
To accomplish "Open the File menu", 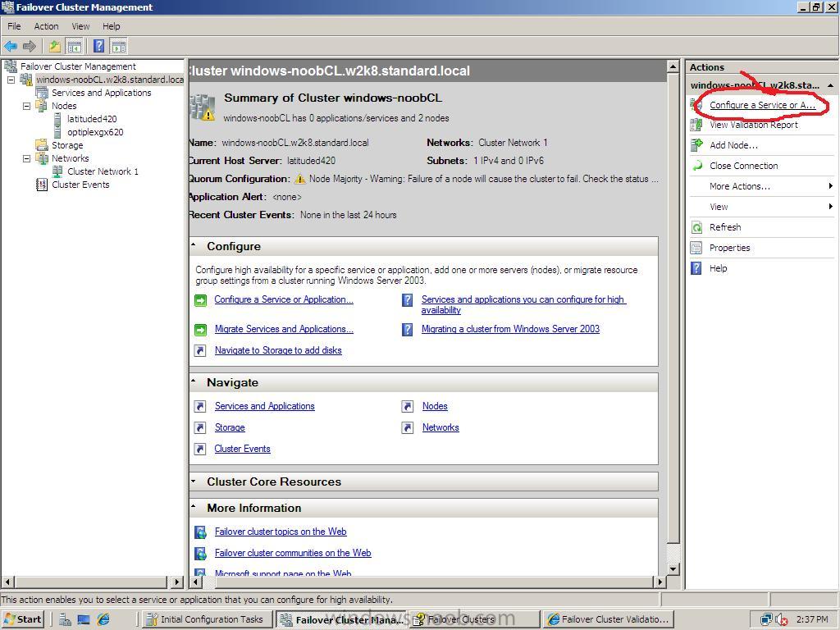I will 14,26.
